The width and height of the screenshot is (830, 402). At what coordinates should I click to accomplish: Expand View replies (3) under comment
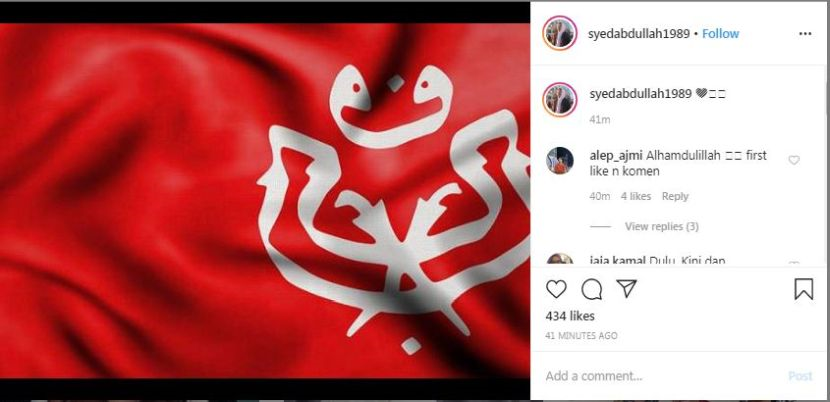[x=662, y=227]
